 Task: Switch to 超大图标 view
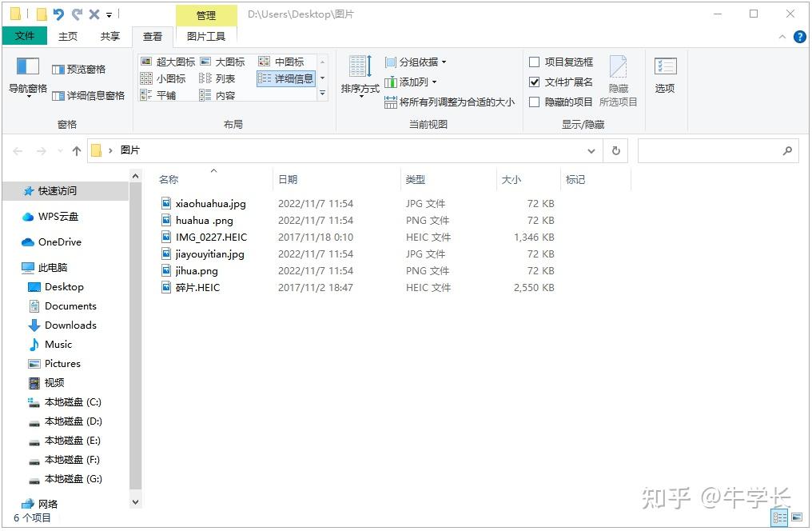pos(169,61)
